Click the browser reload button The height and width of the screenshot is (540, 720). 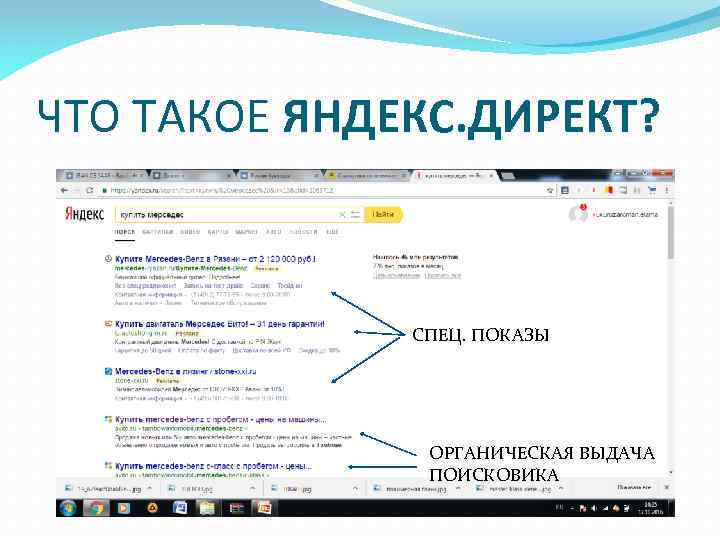[90, 190]
